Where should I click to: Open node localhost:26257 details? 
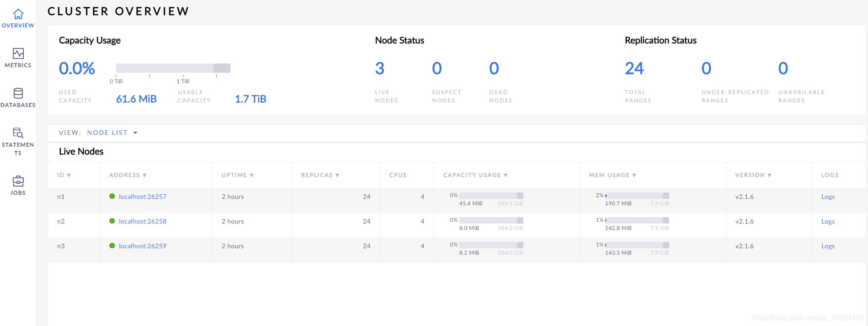(x=143, y=197)
